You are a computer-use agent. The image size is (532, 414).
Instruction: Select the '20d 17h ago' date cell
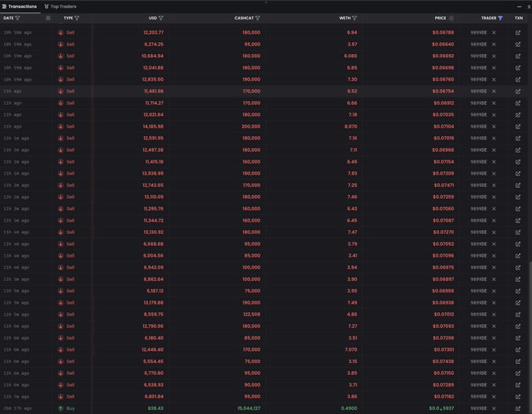[x=17, y=409]
